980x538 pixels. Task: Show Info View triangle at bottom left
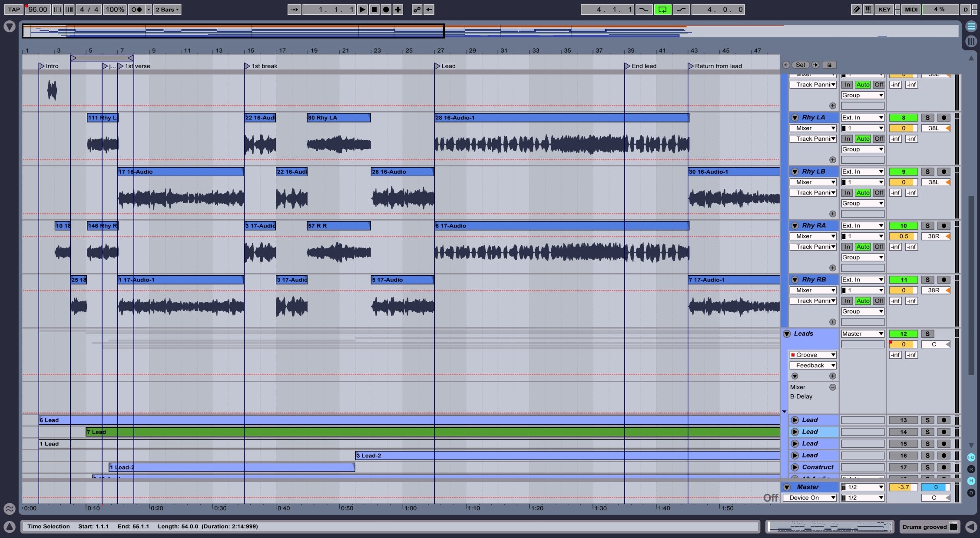tap(9, 527)
